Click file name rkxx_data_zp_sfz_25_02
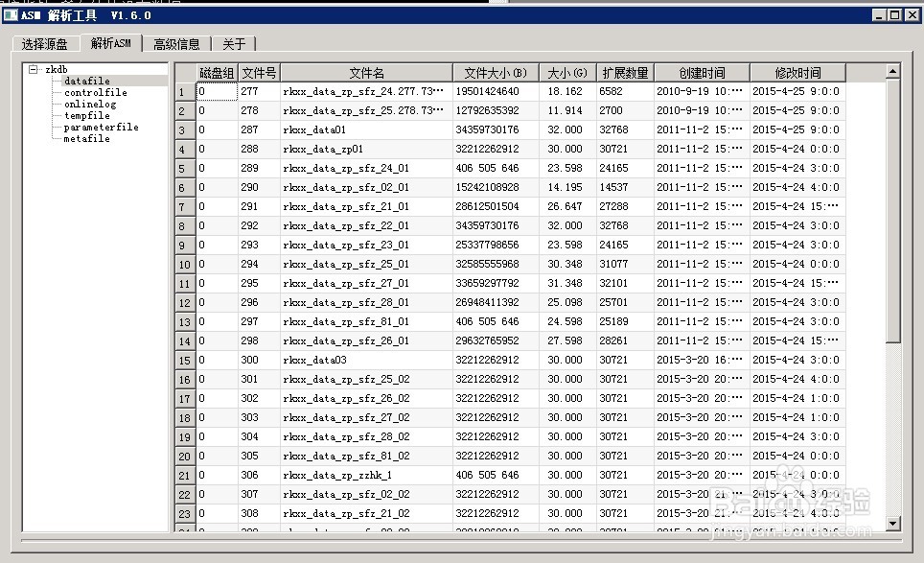The height and width of the screenshot is (563, 924). click(346, 379)
